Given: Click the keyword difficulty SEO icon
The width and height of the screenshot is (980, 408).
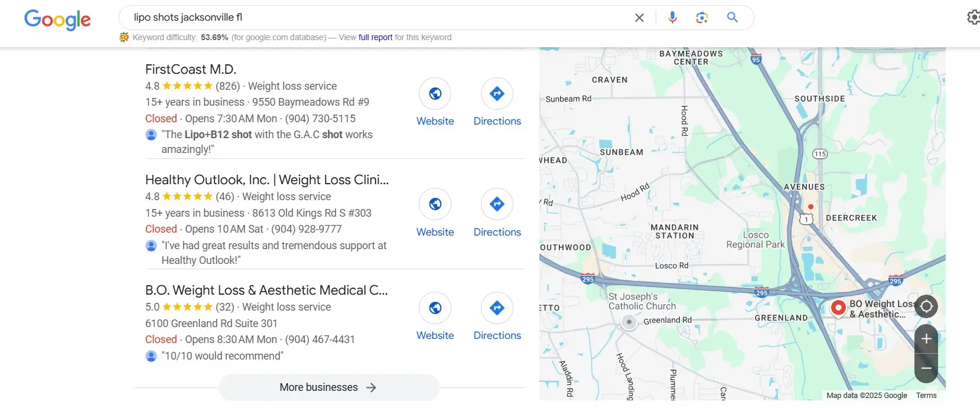Looking at the screenshot, I should click(124, 37).
